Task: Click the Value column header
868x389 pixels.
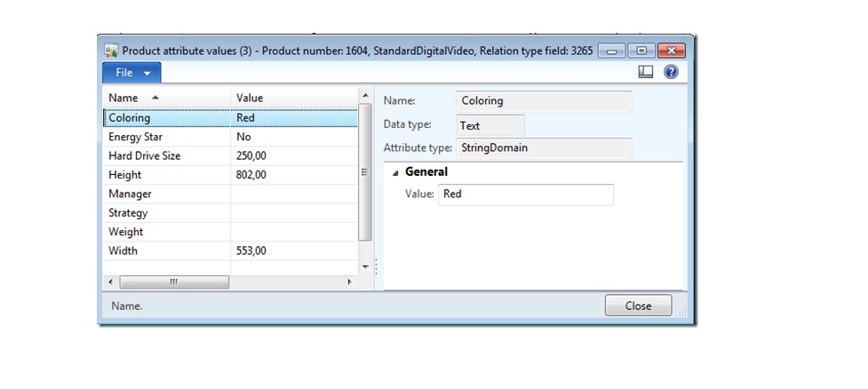Action: pos(294,98)
